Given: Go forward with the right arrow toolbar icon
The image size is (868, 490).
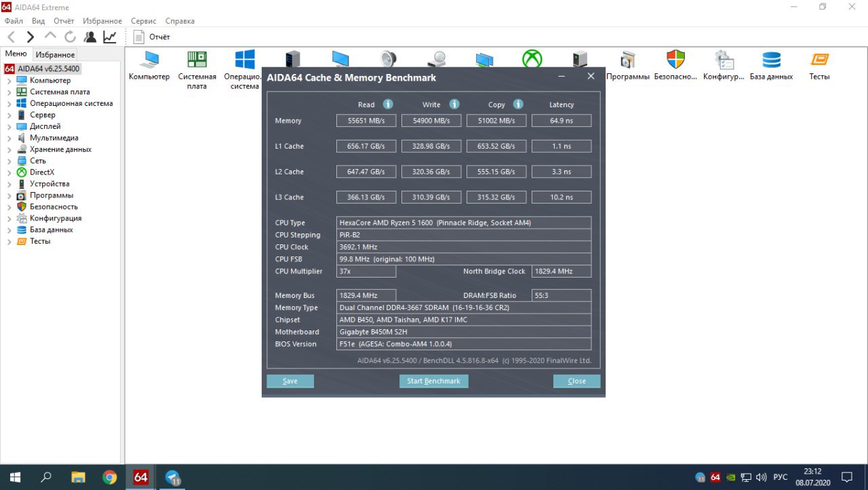Looking at the screenshot, I should [x=31, y=37].
